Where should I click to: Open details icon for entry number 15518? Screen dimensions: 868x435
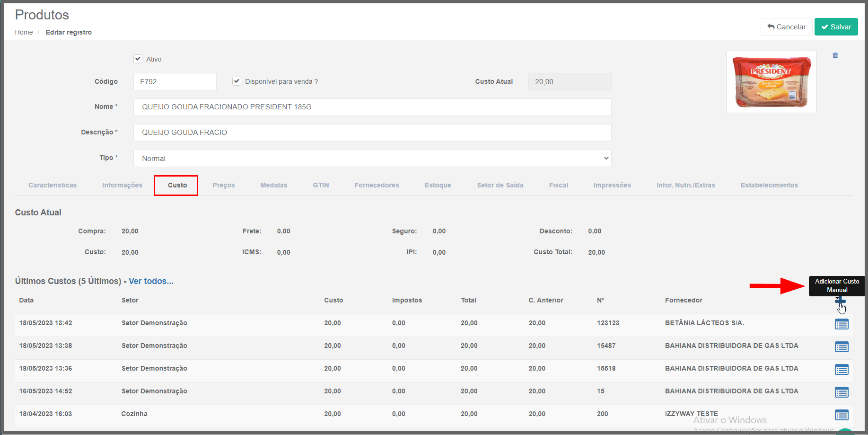coord(841,370)
